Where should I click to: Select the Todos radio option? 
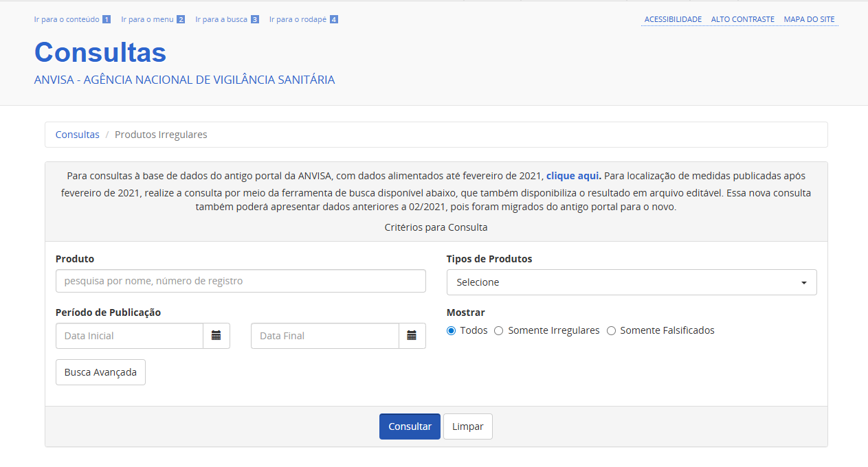pyautogui.click(x=451, y=330)
